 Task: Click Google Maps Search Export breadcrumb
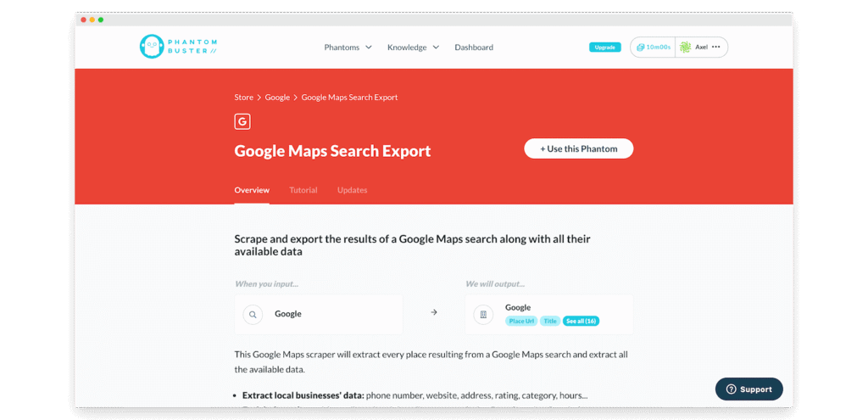(x=349, y=98)
